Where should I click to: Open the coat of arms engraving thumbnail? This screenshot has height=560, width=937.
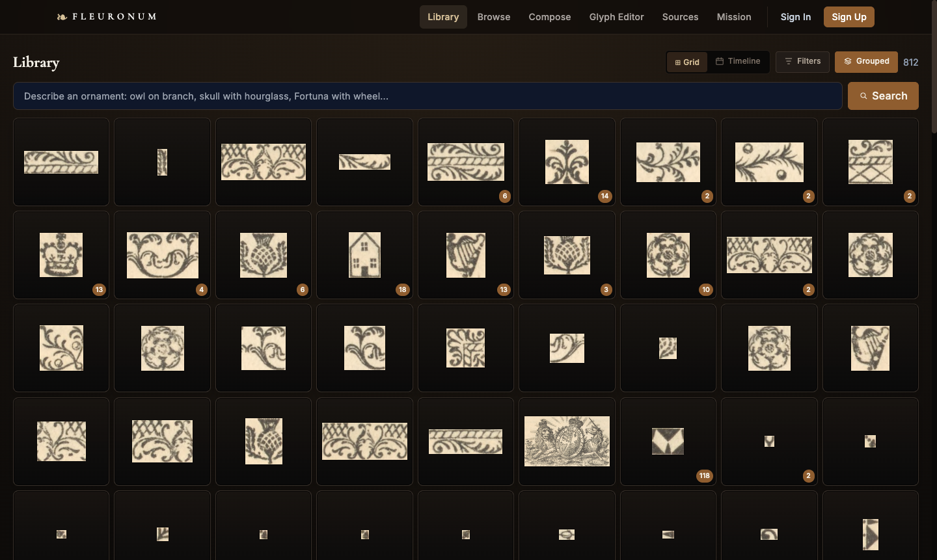tap(567, 442)
